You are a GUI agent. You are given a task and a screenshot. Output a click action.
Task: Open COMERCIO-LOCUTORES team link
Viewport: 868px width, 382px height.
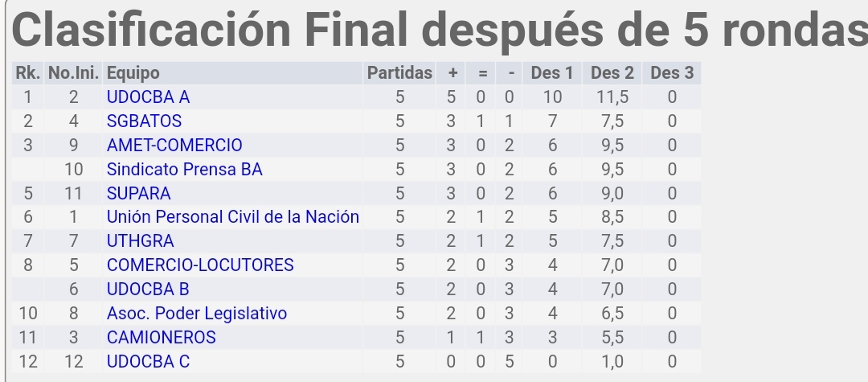click(200, 265)
